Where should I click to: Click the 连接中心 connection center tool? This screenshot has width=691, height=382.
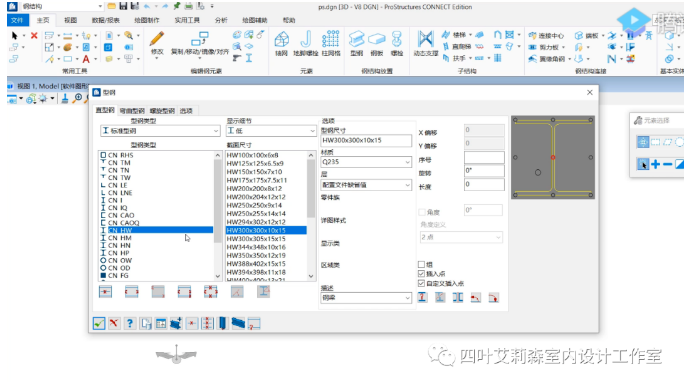click(x=546, y=36)
